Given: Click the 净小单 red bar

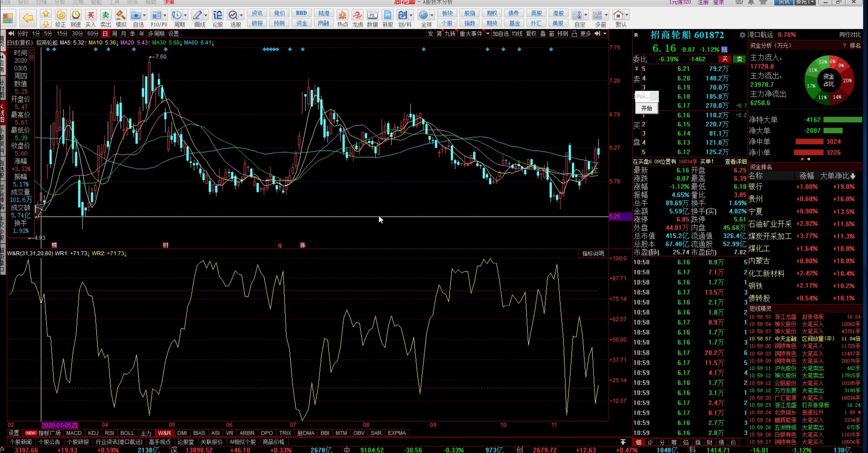Looking at the screenshot, I should [x=809, y=152].
